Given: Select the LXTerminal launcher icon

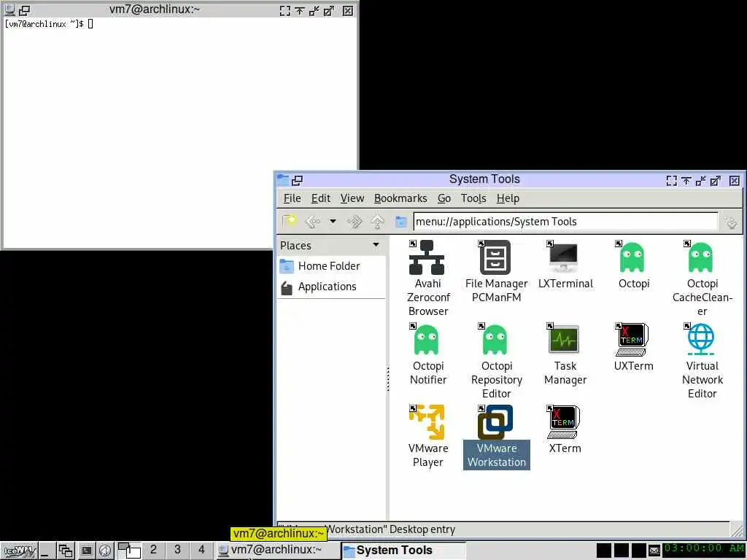Looking at the screenshot, I should [x=565, y=257].
